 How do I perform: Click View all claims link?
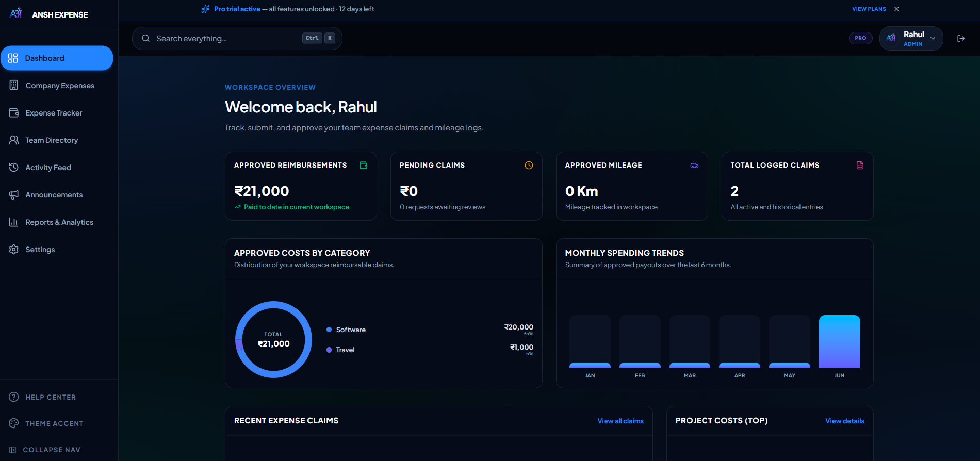click(x=620, y=421)
